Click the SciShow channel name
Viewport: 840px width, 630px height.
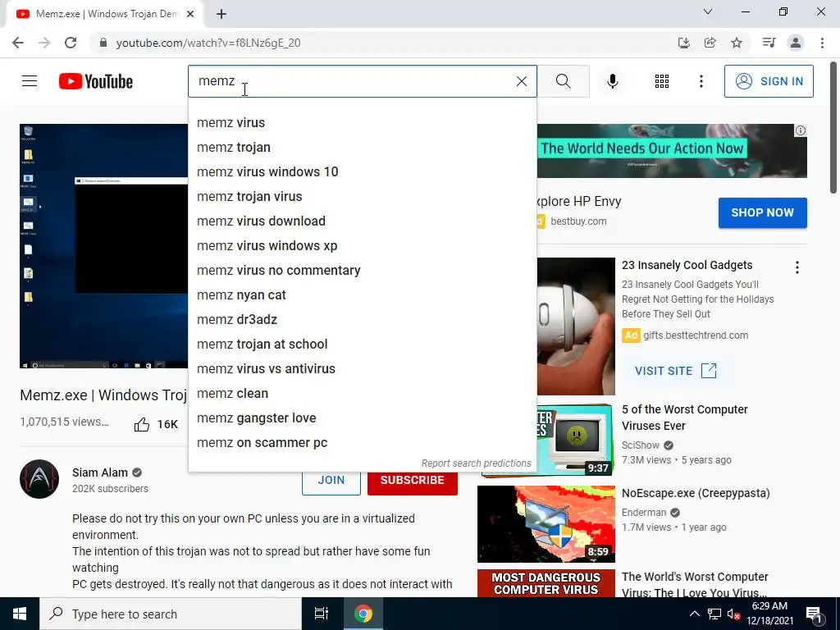640,445
